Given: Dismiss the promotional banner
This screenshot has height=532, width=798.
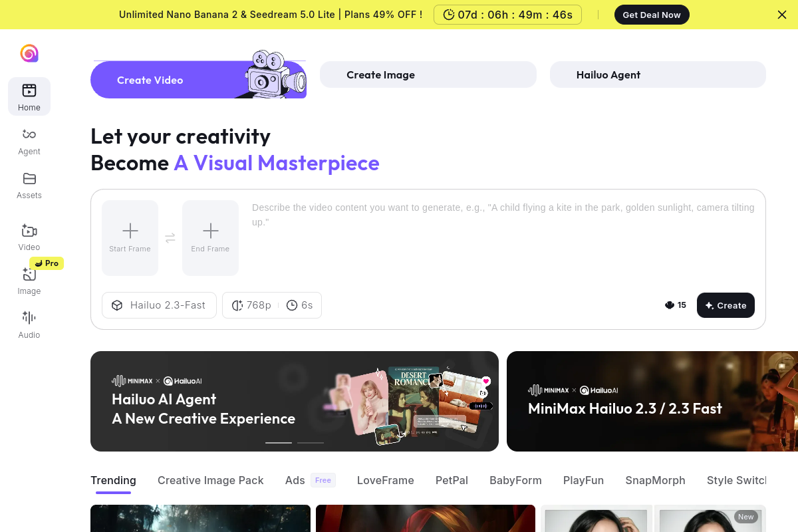Looking at the screenshot, I should point(782,15).
